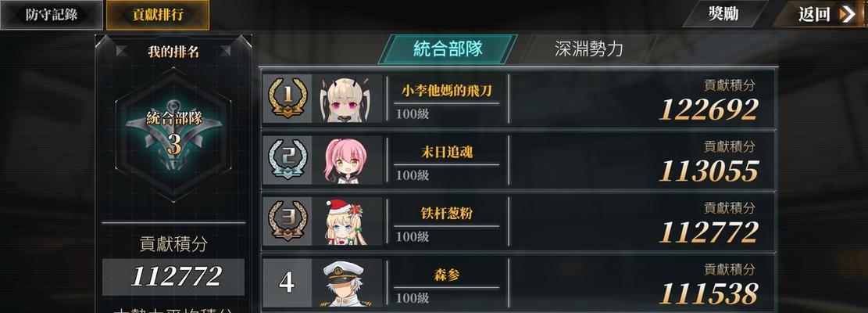The height and width of the screenshot is (313, 868).
Task: Click the 122692 contribution score of rank 1
Action: click(708, 110)
